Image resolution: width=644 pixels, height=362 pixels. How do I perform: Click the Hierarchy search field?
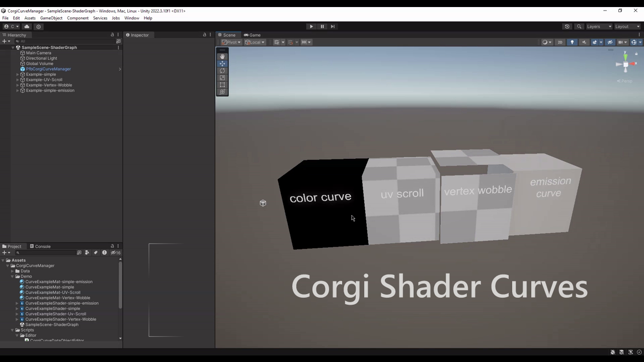64,41
